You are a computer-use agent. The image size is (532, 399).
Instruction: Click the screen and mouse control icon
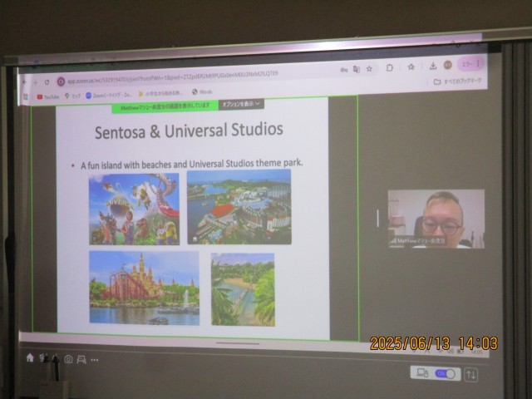point(422,373)
